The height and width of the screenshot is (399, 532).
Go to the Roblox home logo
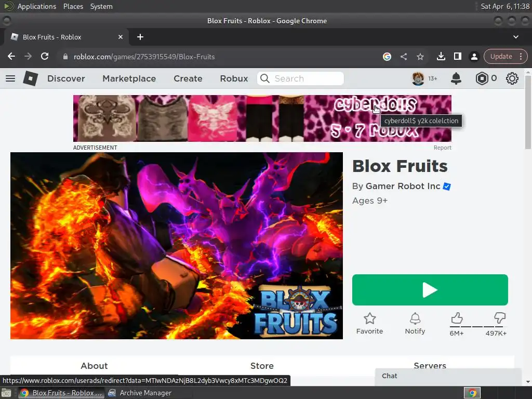pos(31,78)
